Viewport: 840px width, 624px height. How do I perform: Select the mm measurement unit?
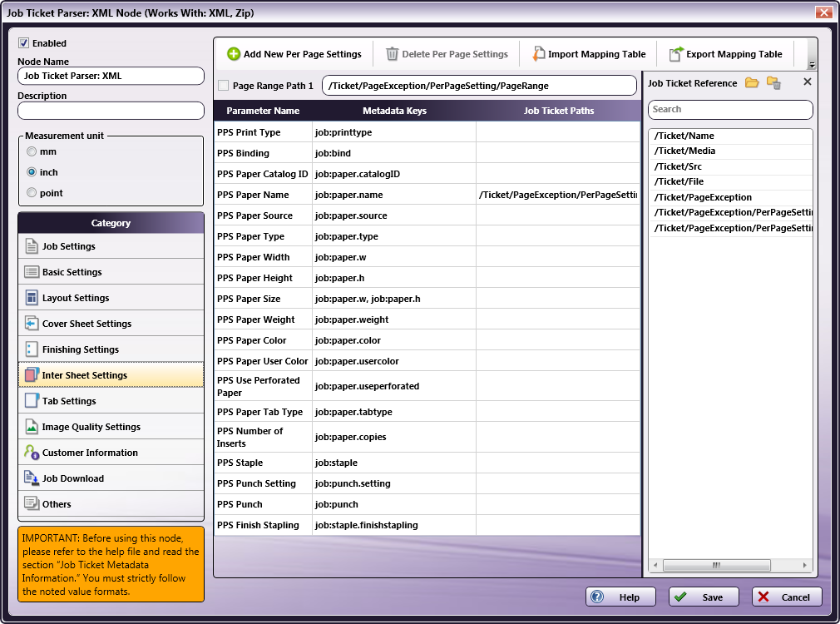tap(32, 151)
